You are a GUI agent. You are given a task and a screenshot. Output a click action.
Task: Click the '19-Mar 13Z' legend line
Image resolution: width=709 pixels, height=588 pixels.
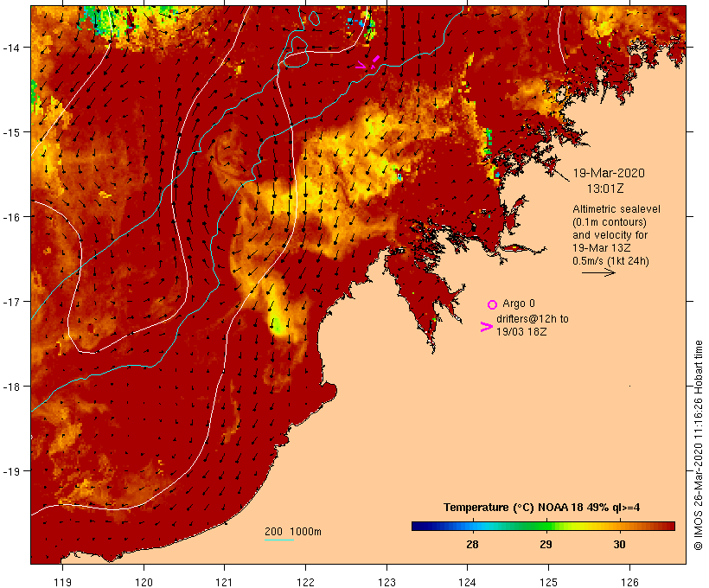tap(602, 248)
